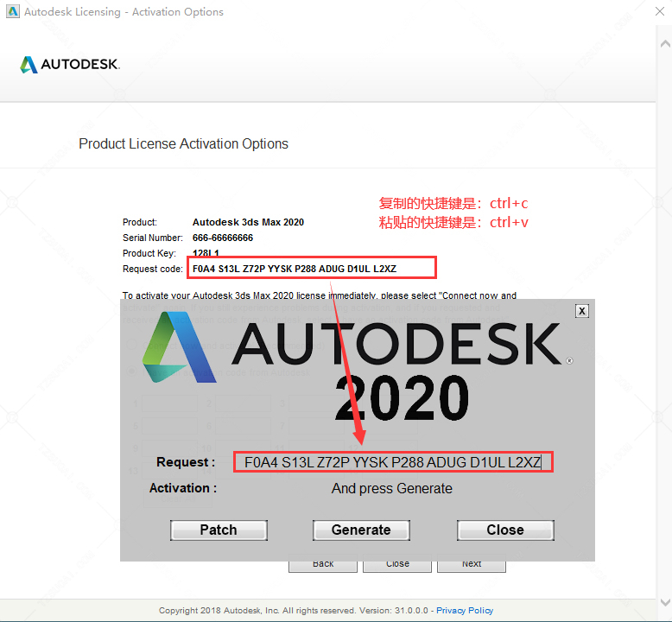
Task: Click the Autodesk Licensing title bar icon
Action: coord(13,11)
